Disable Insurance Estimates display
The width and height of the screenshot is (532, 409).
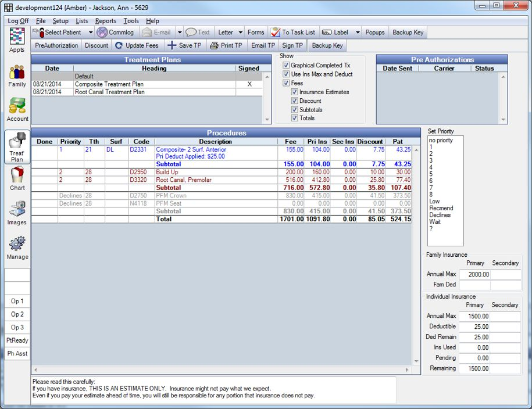coord(295,92)
